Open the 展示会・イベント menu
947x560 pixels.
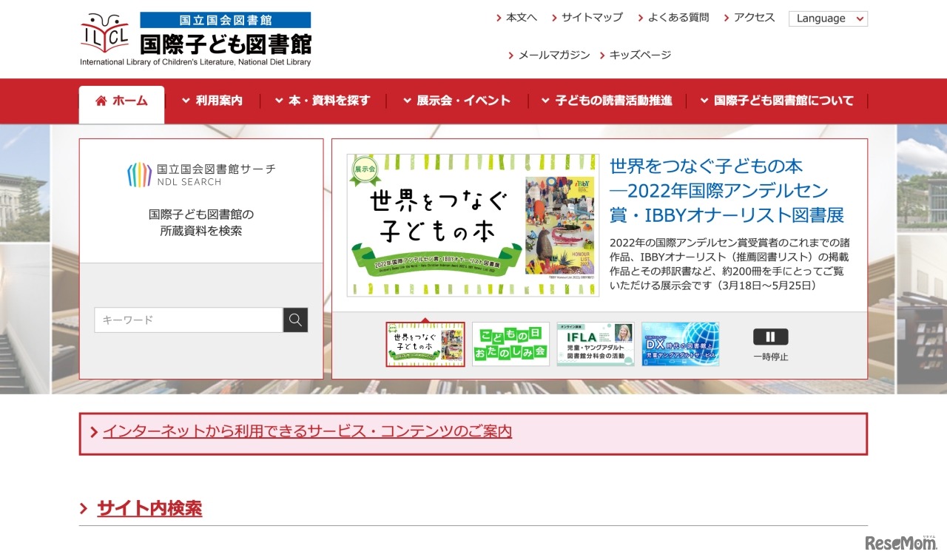(x=457, y=101)
